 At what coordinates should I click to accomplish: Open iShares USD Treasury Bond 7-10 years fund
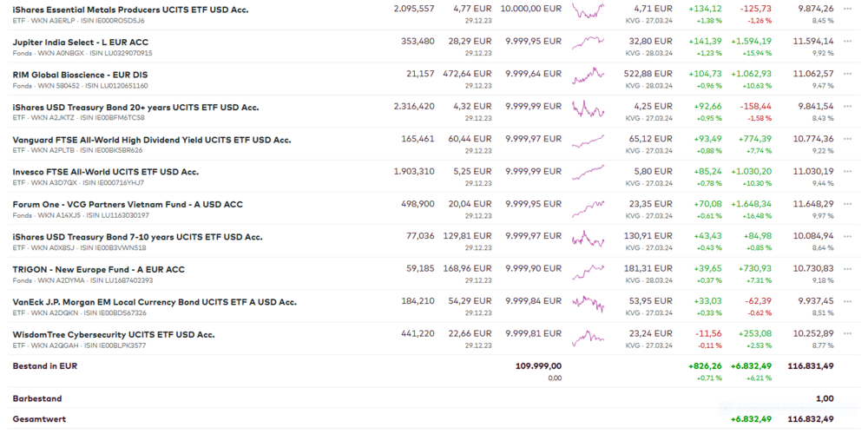137,237
